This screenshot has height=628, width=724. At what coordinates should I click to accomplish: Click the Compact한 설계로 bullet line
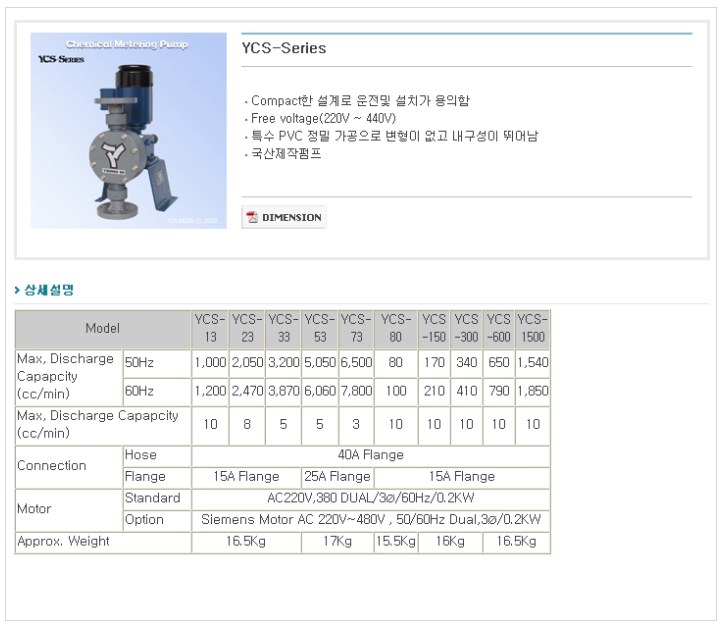tap(360, 101)
